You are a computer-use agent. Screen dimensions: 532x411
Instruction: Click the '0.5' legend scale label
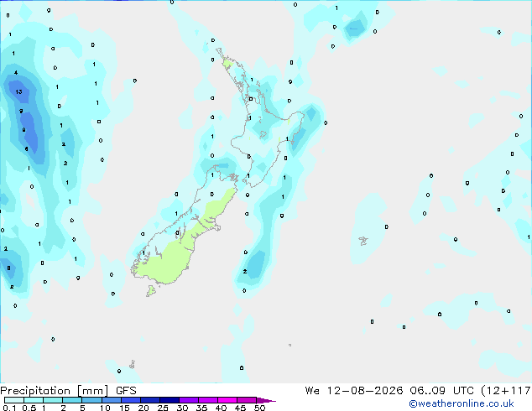[x=29, y=408]
